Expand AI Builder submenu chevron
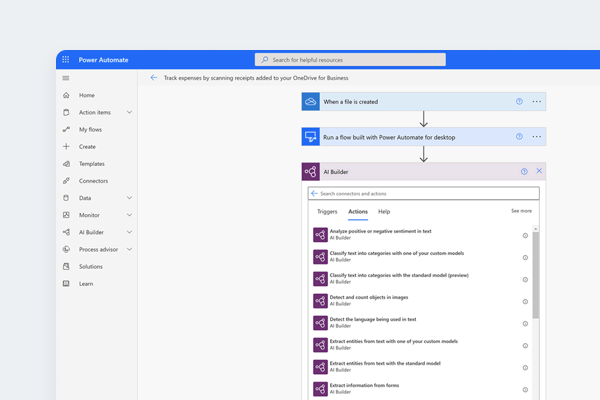 [x=129, y=232]
